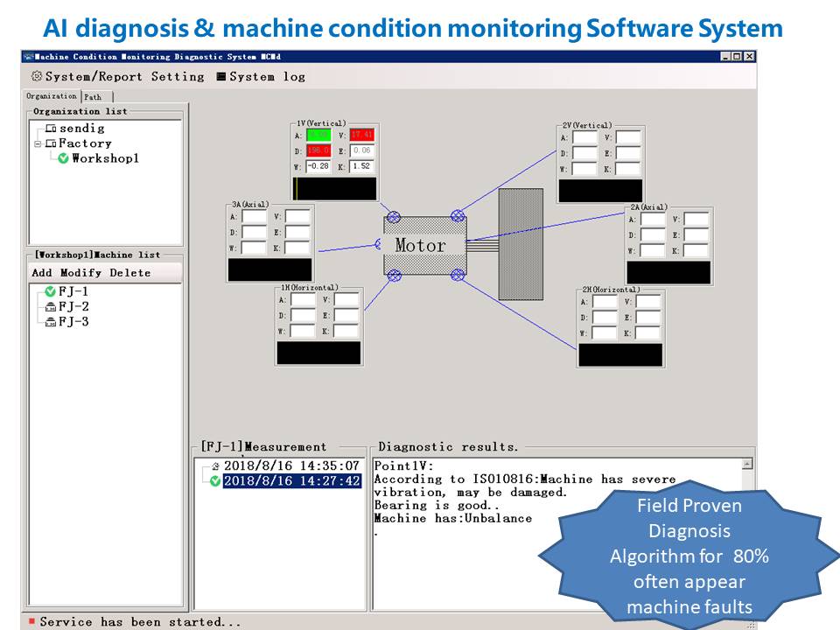The height and width of the screenshot is (630, 840).
Task: Select the 2018/8/16 14:35:07 measurement
Action: coord(290,465)
